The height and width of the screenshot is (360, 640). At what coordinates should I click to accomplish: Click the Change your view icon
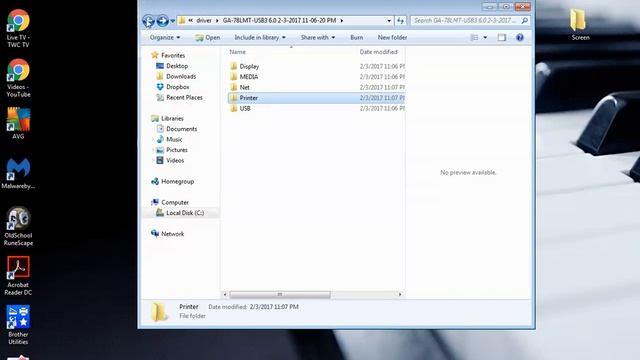click(474, 38)
